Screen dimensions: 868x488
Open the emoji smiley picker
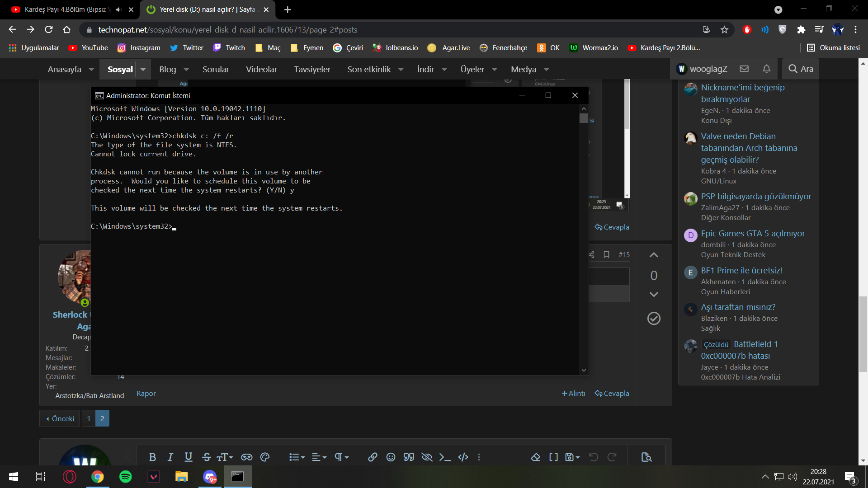coord(391,457)
